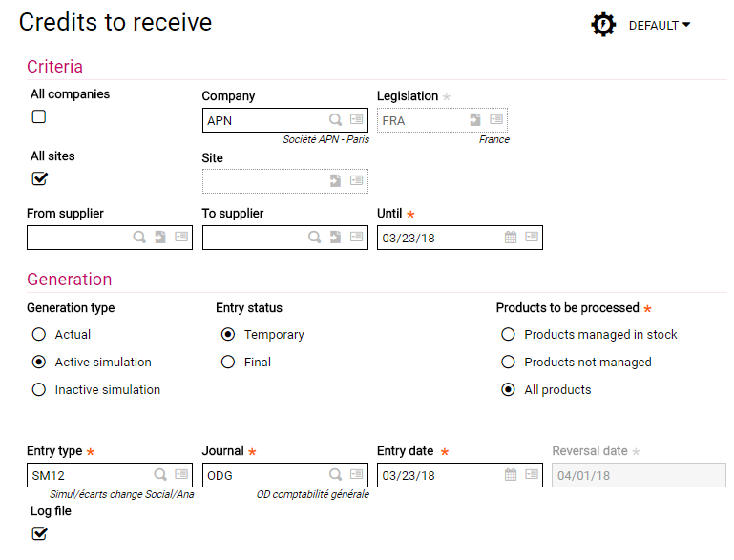This screenshot has height=560, width=734.
Task: Collapse the Generation section header
Action: tap(69, 280)
